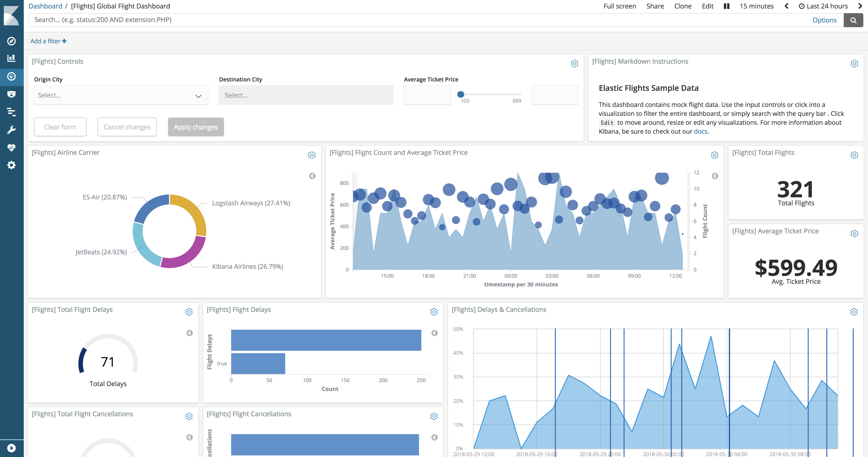The image size is (868, 457).
Task: Open Management from the gear sidebar icon
Action: click(x=11, y=165)
